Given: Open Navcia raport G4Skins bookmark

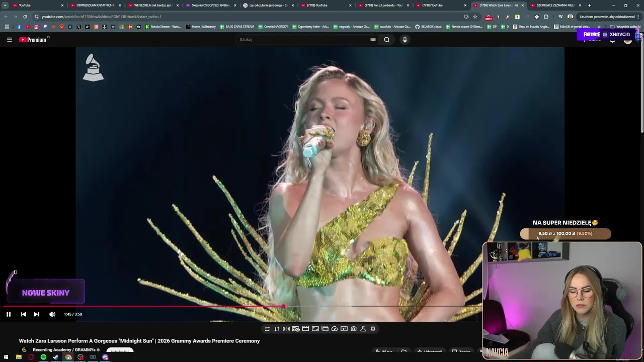Looking at the screenshot, I should pyautogui.click(x=464, y=27).
